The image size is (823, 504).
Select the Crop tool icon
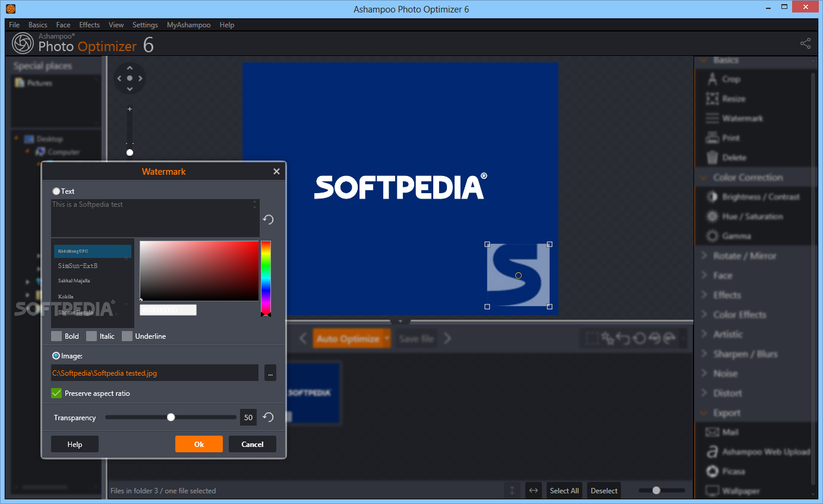click(712, 79)
